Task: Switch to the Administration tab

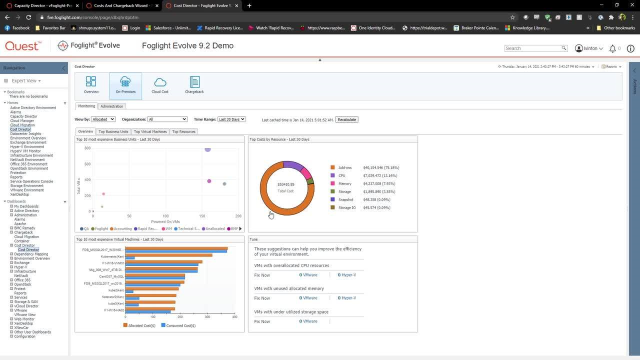Action: click(111, 106)
